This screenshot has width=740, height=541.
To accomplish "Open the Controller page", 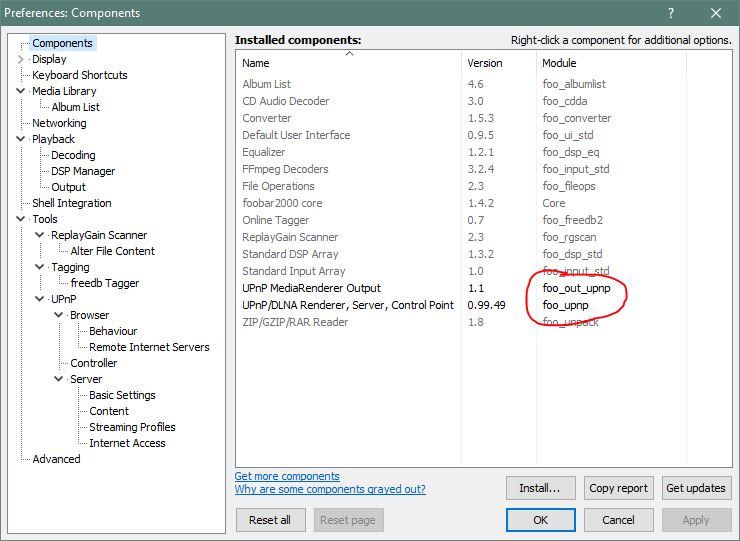I will click(x=93, y=363).
